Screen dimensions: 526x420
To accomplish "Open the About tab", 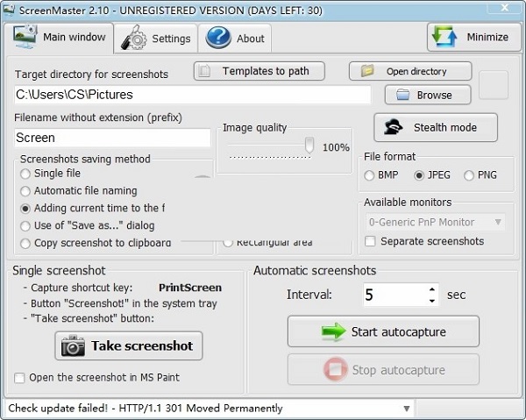I will click(x=235, y=39).
